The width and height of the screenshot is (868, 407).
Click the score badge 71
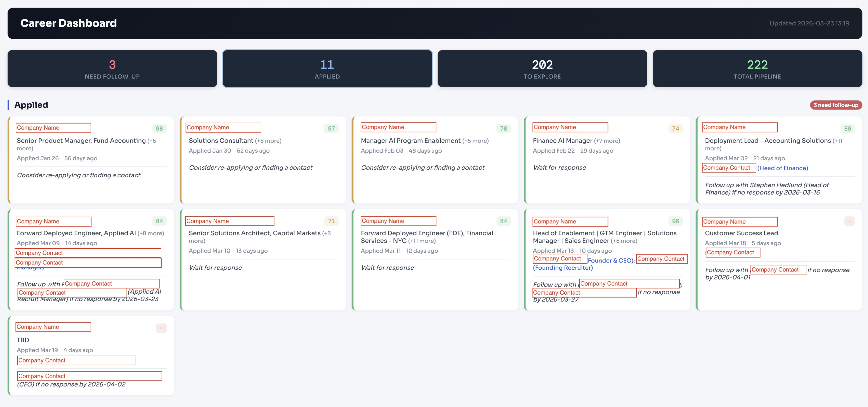pyautogui.click(x=332, y=221)
